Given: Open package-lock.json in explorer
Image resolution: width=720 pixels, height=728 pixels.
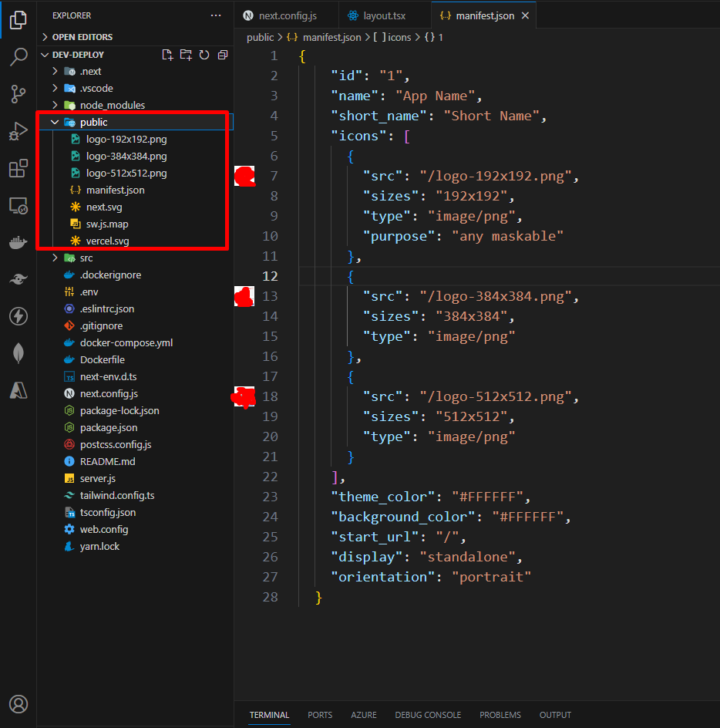Looking at the screenshot, I should pyautogui.click(x=135, y=411).
